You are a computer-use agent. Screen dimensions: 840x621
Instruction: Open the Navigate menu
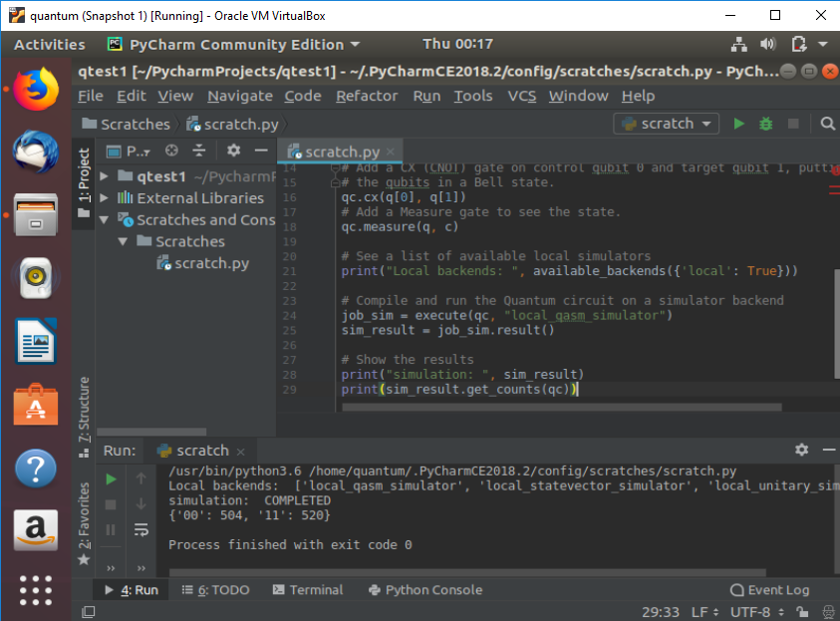[240, 96]
